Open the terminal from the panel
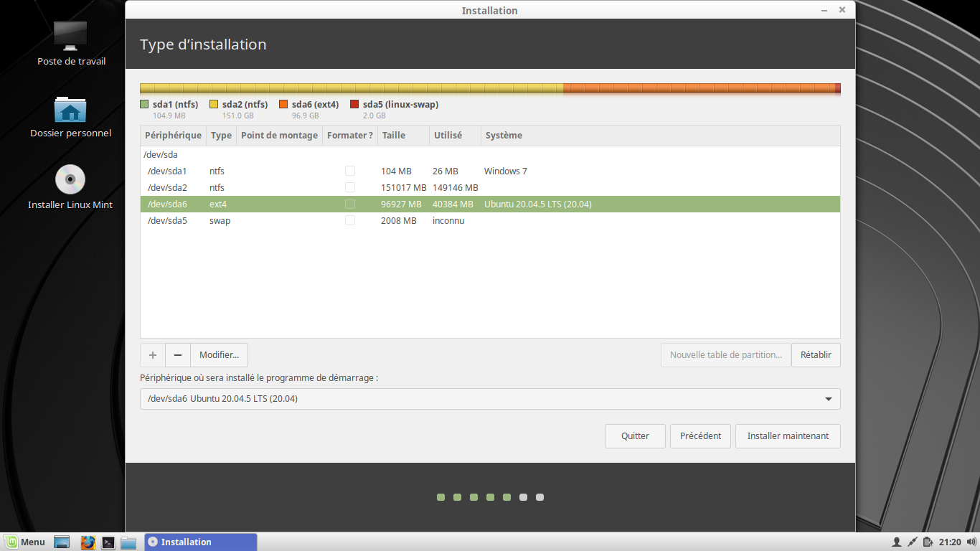The width and height of the screenshot is (980, 551). 108,542
